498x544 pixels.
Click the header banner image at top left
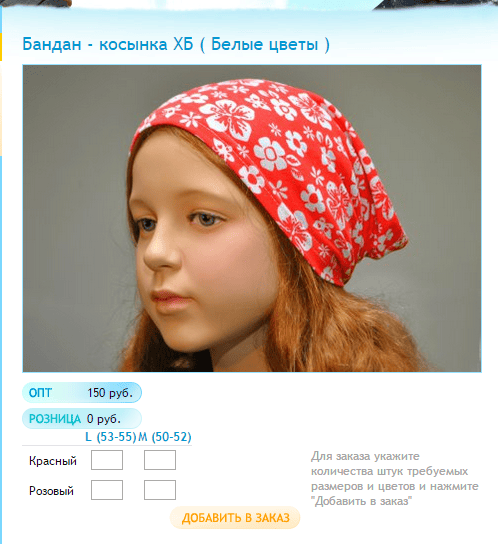coord(36,3)
